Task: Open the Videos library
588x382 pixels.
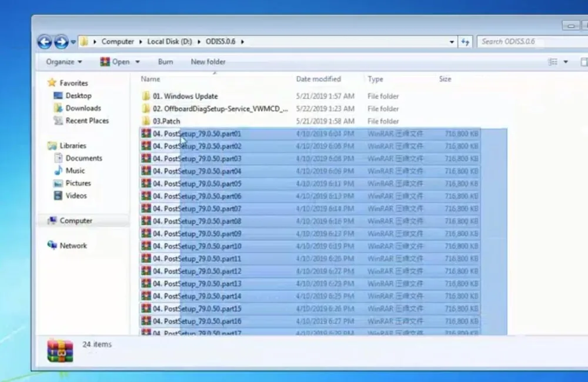Action: pos(76,195)
